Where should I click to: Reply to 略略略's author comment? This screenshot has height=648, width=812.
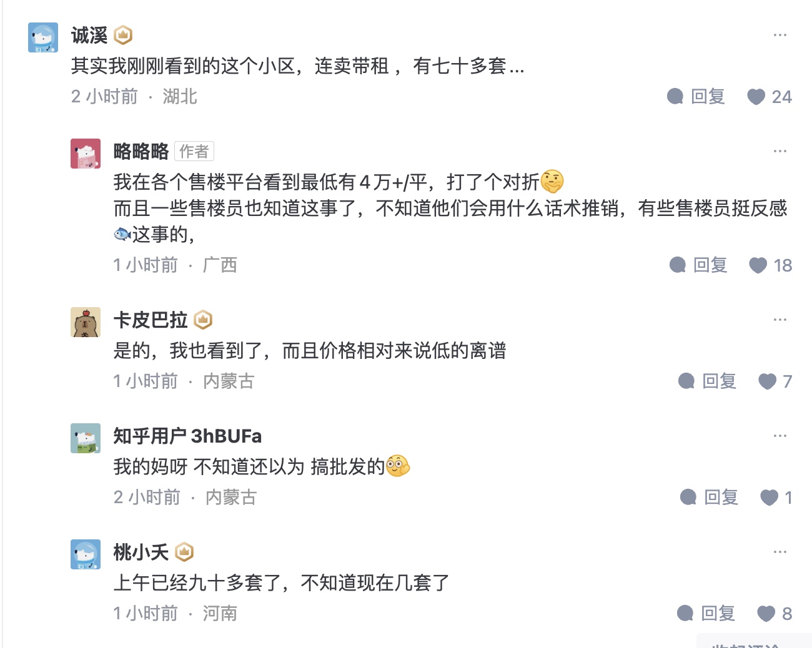click(x=699, y=265)
